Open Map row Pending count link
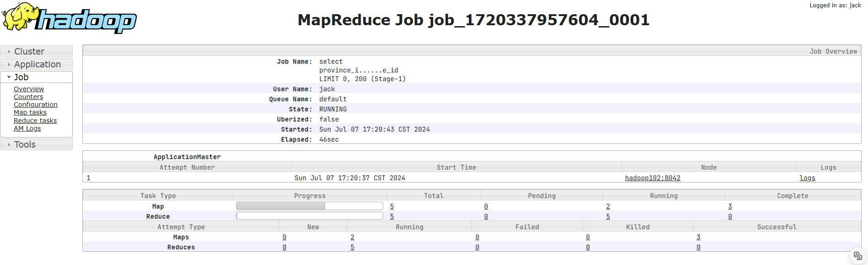This screenshot has height=265, width=868. tap(486, 206)
